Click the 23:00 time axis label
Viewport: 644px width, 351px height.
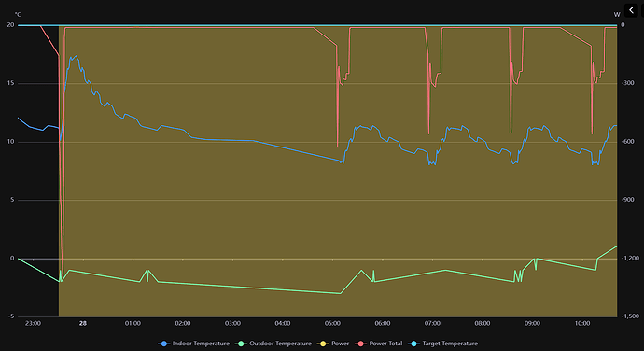point(33,324)
